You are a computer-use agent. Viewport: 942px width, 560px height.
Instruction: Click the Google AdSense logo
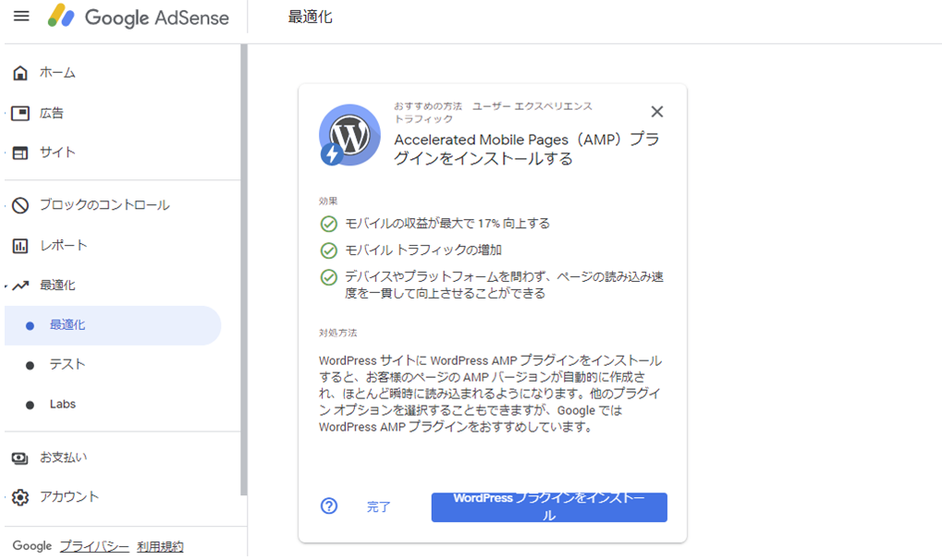point(138,17)
